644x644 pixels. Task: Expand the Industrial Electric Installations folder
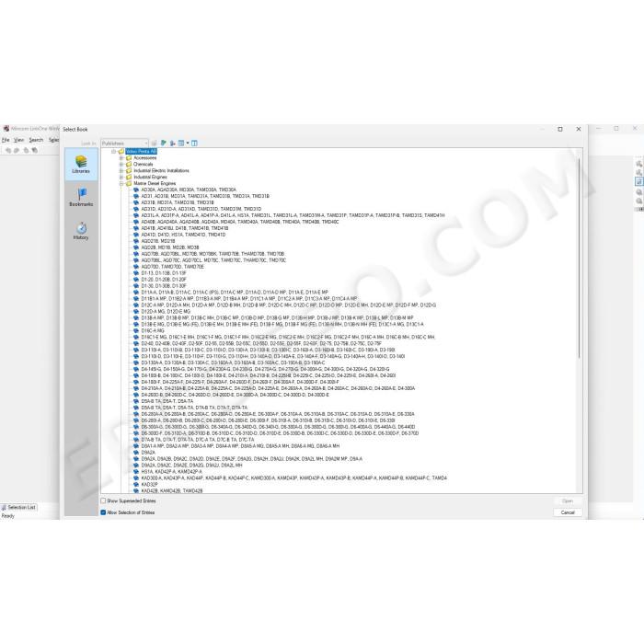(121, 170)
